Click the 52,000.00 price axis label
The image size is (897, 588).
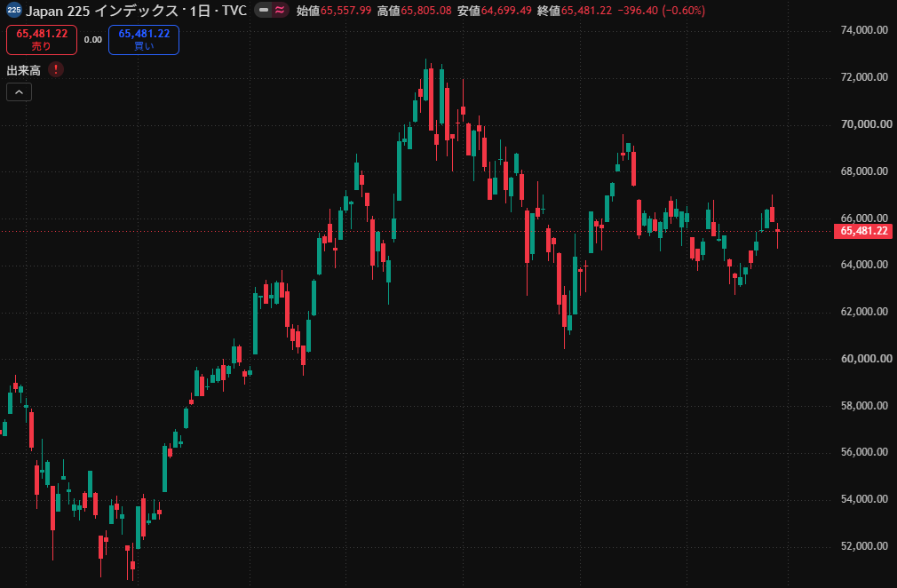point(864,546)
